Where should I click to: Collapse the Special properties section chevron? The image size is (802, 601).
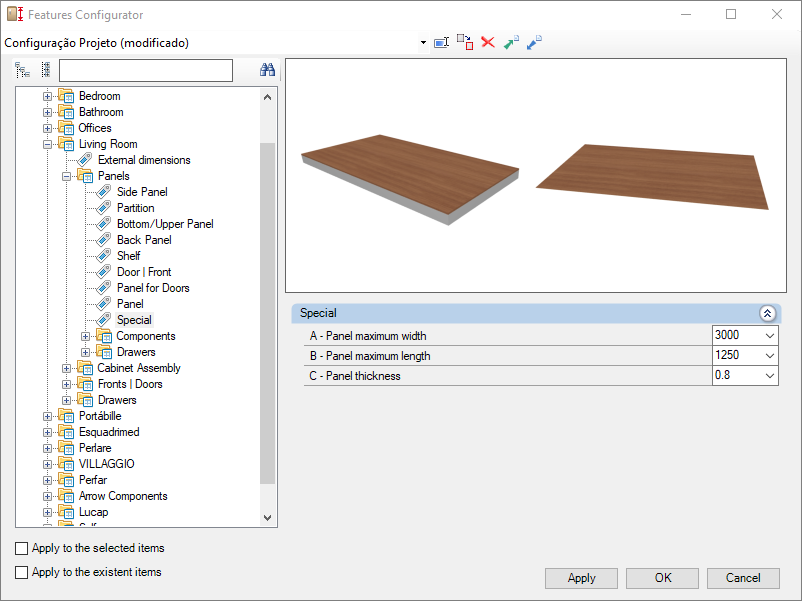[x=767, y=314]
